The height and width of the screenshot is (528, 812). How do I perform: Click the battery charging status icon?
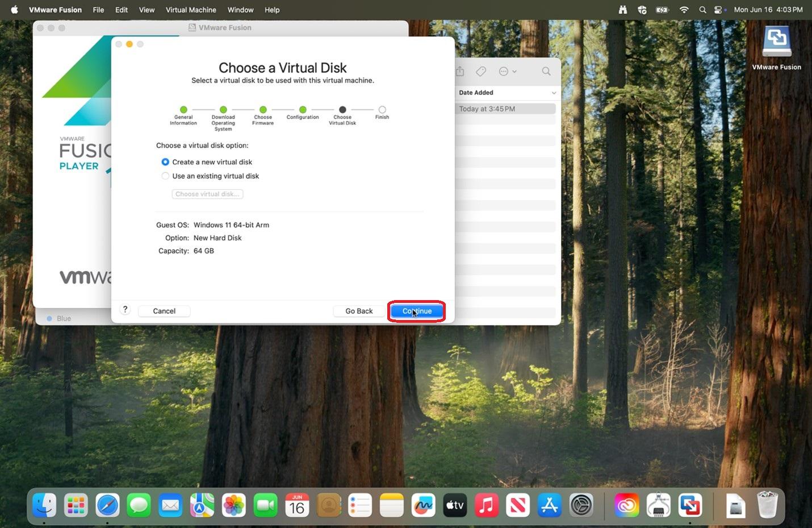(662, 10)
